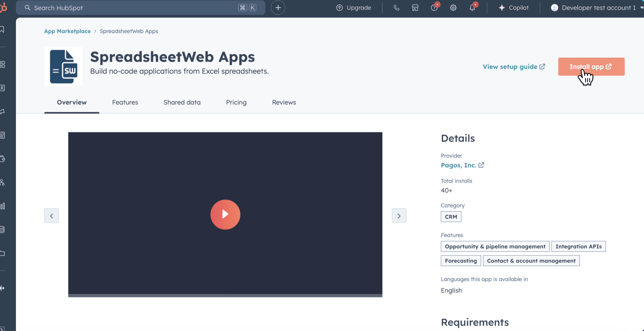Viewport: 644px width, 331px height.
Task: Open the Data Management database icon
Action: tap(2, 229)
